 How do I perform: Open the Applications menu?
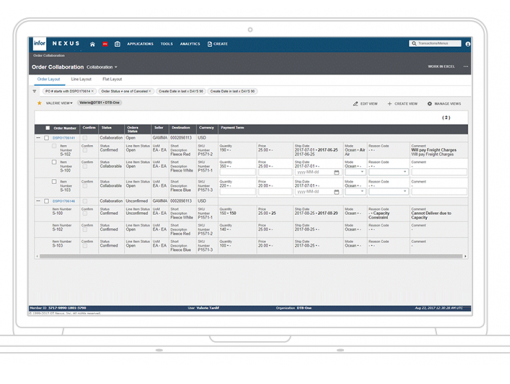[x=140, y=44]
